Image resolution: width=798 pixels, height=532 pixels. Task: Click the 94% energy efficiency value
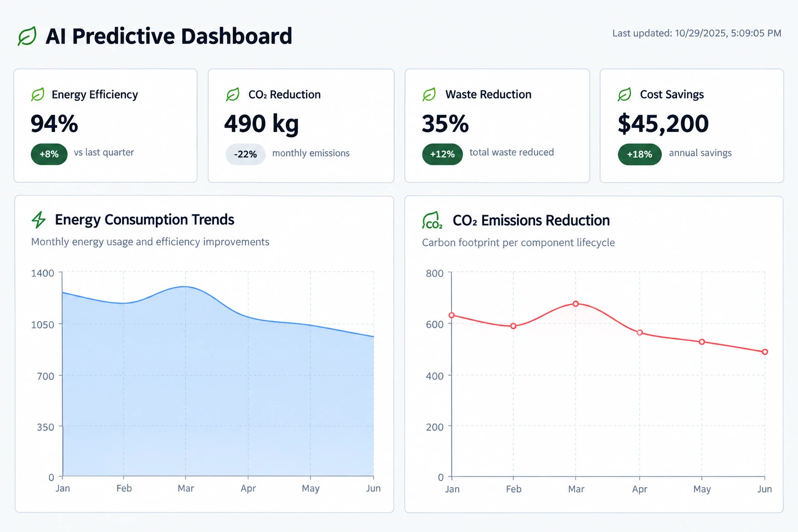pos(54,124)
